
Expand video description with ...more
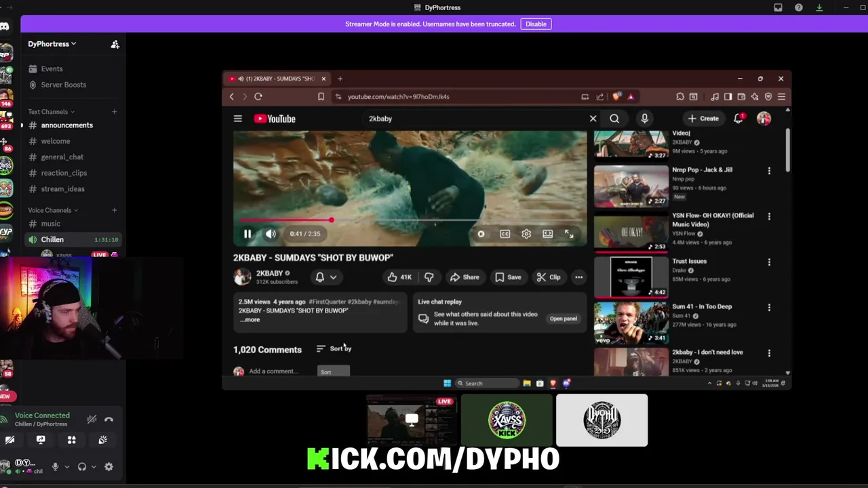click(251, 320)
